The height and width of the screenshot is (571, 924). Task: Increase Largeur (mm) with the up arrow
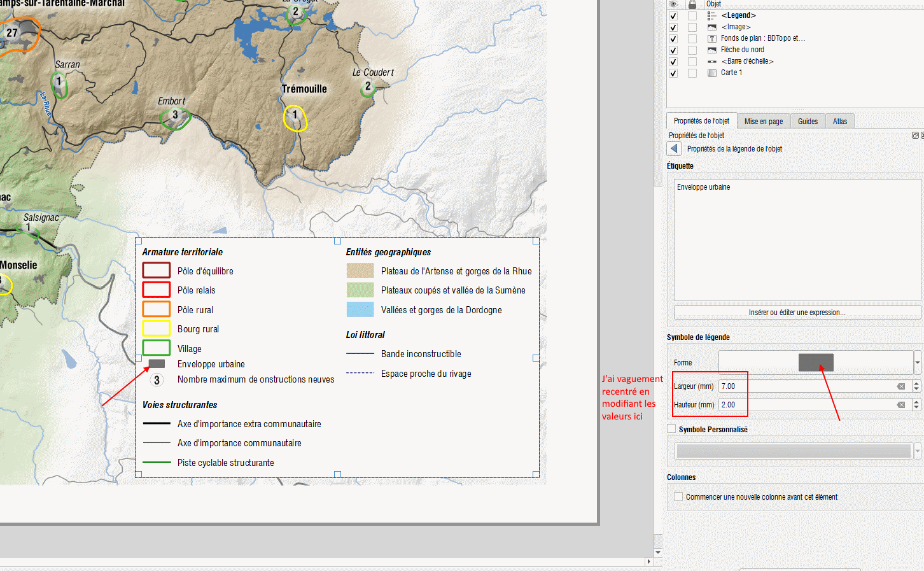coord(916,383)
